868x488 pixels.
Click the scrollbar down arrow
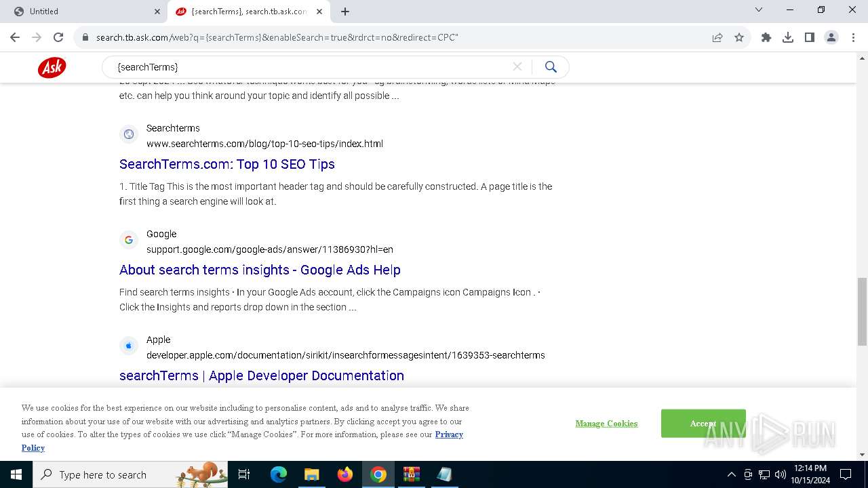coord(862,455)
